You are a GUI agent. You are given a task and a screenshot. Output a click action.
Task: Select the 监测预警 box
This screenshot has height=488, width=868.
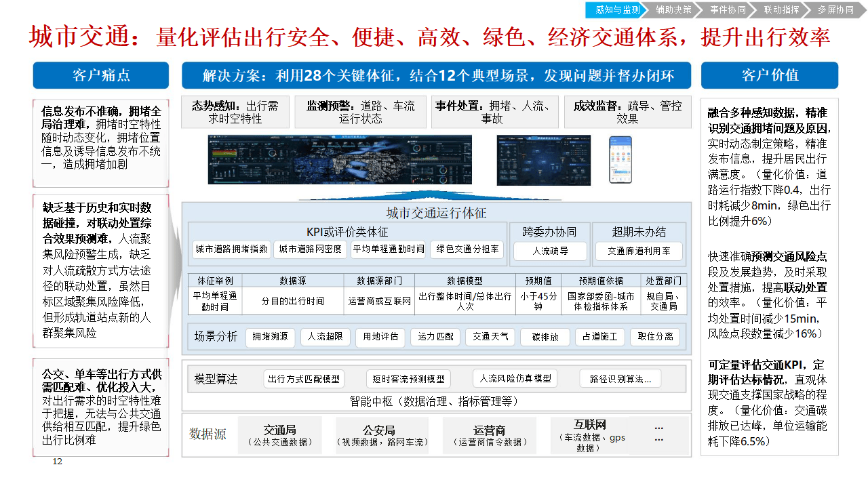coord(360,112)
